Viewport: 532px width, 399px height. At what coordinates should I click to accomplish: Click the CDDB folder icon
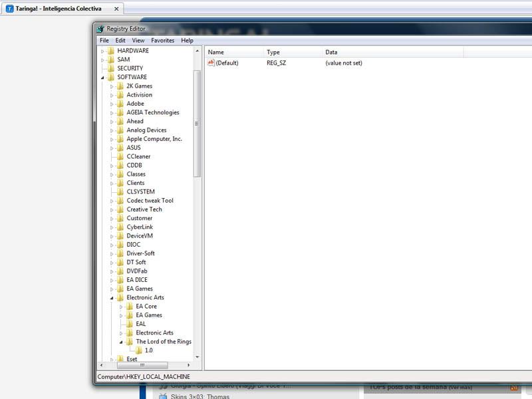point(120,165)
